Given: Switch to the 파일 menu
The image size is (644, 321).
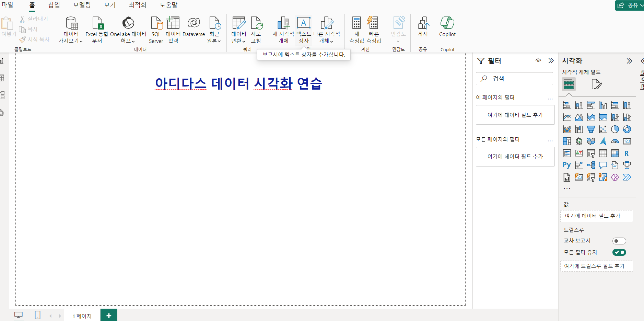Looking at the screenshot, I should pyautogui.click(x=7, y=5).
